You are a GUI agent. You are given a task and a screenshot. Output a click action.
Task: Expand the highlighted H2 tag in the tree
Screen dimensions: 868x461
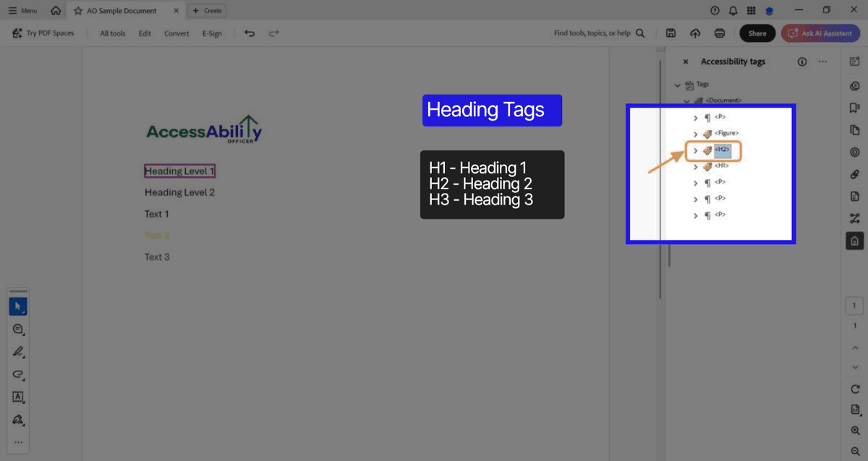point(696,150)
